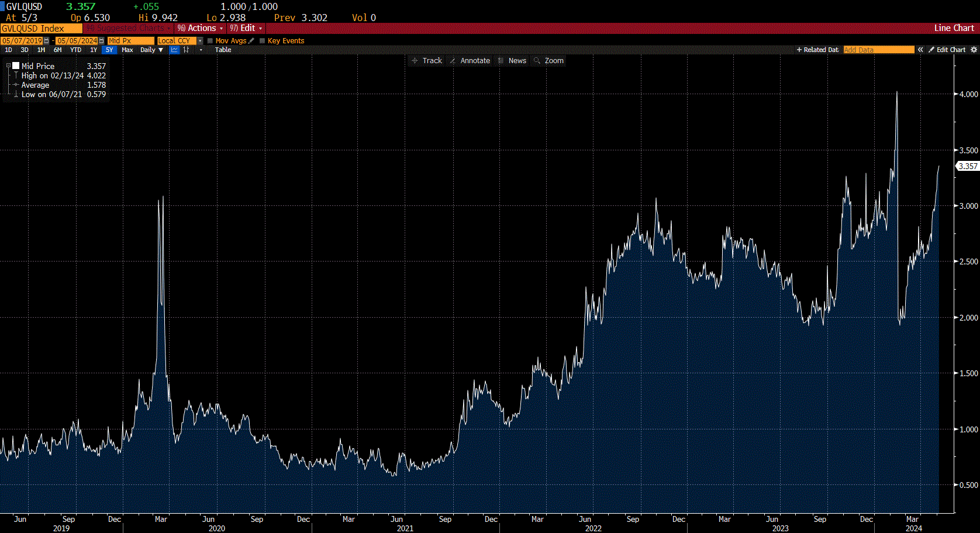Click inside the Add Data field
This screenshot has width=980, height=533.
click(877, 50)
